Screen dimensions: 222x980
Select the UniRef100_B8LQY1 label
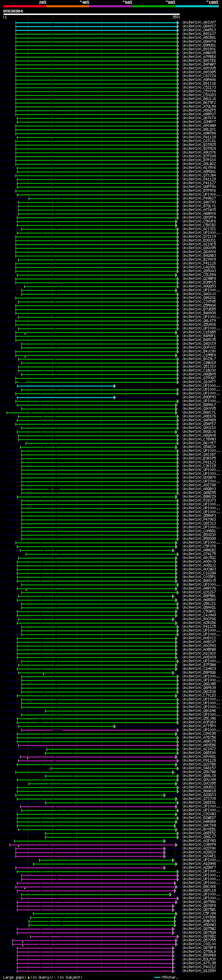199,129
